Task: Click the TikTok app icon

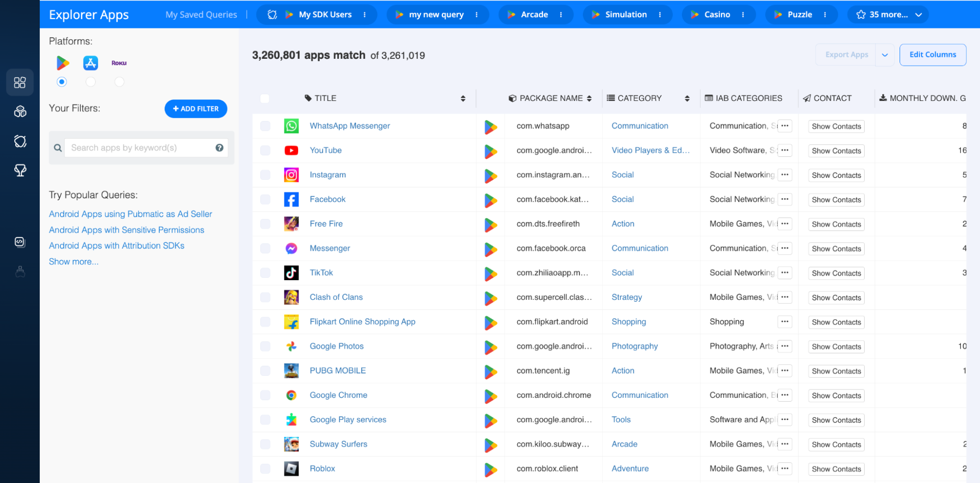Action: 291,273
